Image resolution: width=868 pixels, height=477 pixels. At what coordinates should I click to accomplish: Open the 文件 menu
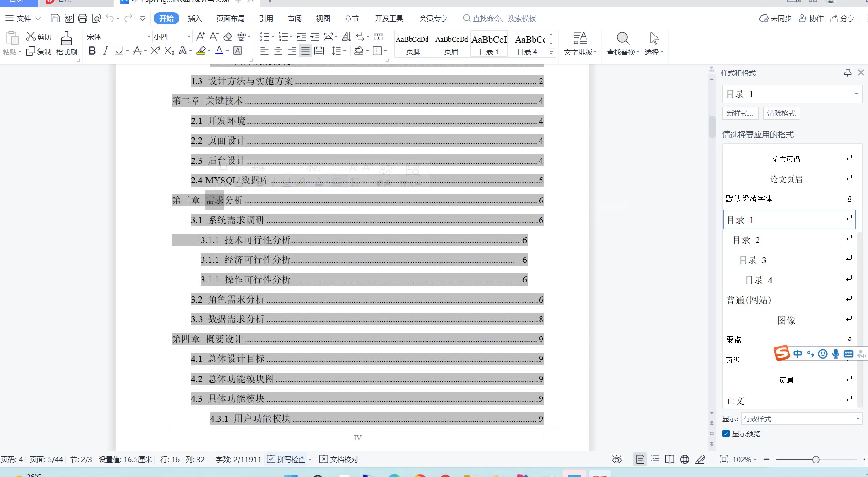23,18
